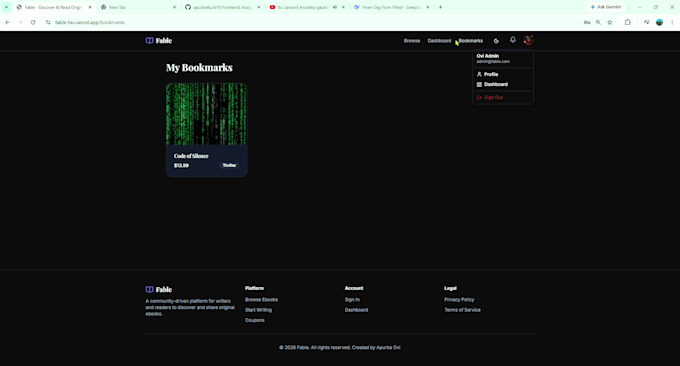This screenshot has width=680, height=366.
Task: Click the password key icon in address bar
Action: 587,22
